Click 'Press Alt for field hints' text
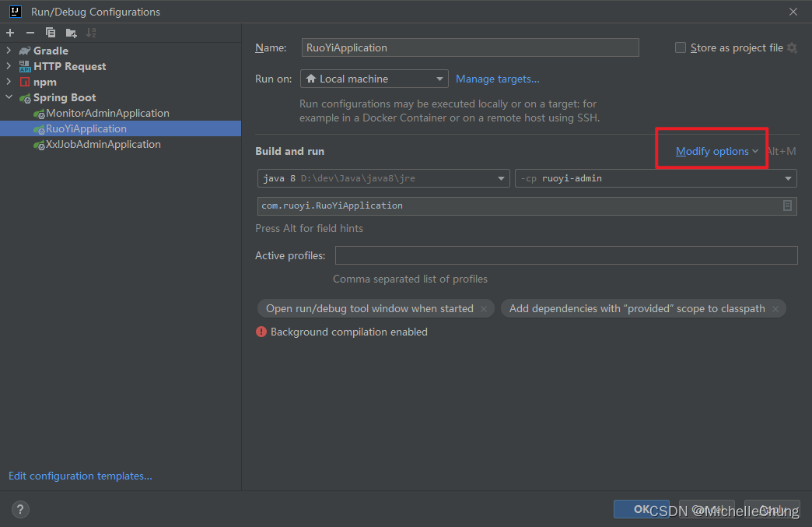The width and height of the screenshot is (812, 527). coord(309,228)
